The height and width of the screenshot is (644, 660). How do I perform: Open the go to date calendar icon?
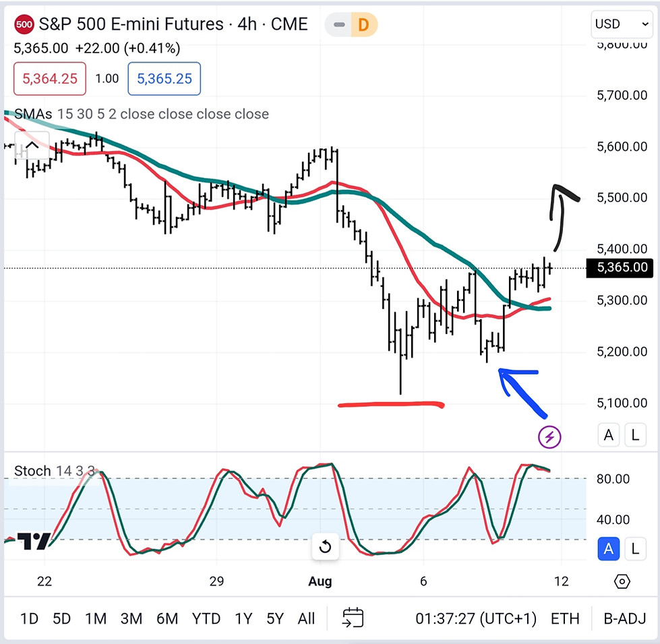pos(353,618)
